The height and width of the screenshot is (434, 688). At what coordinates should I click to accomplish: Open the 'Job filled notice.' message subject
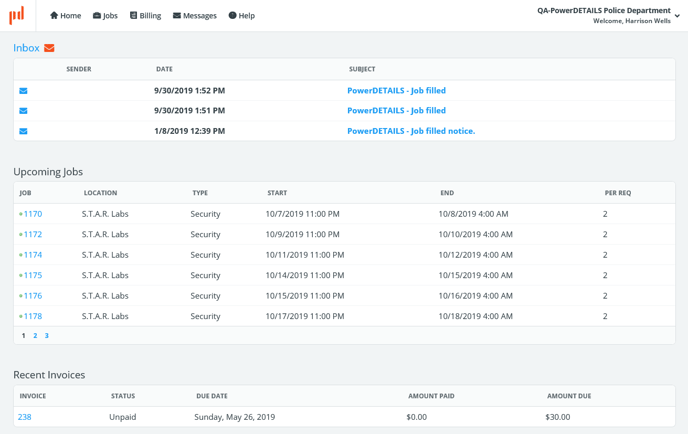click(411, 131)
